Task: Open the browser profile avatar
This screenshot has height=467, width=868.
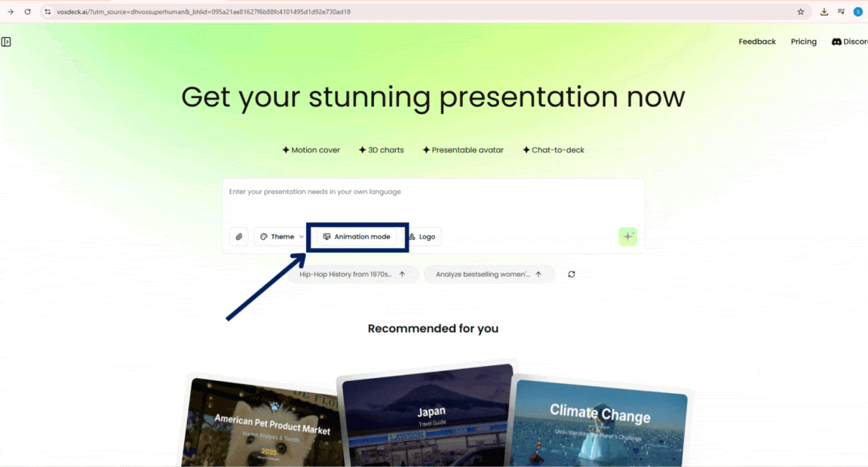Action: 858,11
